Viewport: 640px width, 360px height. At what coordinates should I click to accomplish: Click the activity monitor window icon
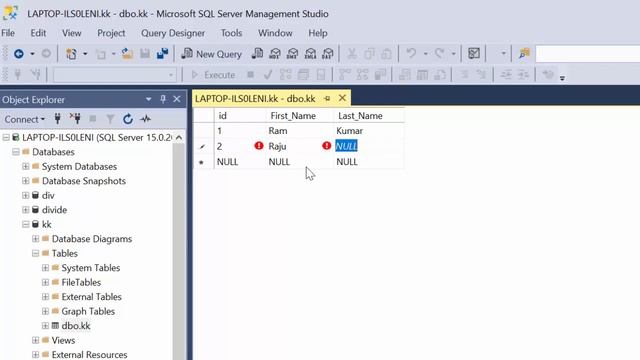coord(474,53)
